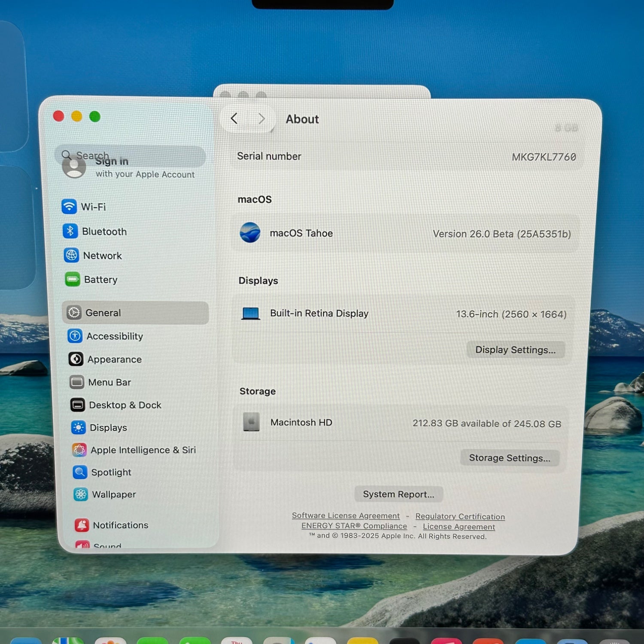Screen dimensions: 644x644
Task: Click the Storage Settings button
Action: point(509,458)
